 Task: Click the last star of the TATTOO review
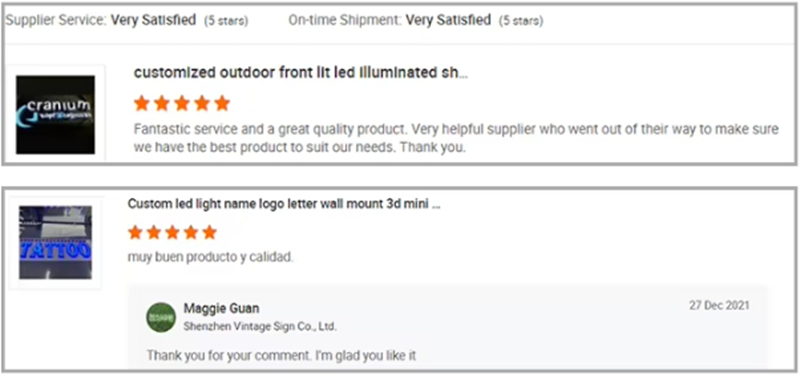coord(209,233)
